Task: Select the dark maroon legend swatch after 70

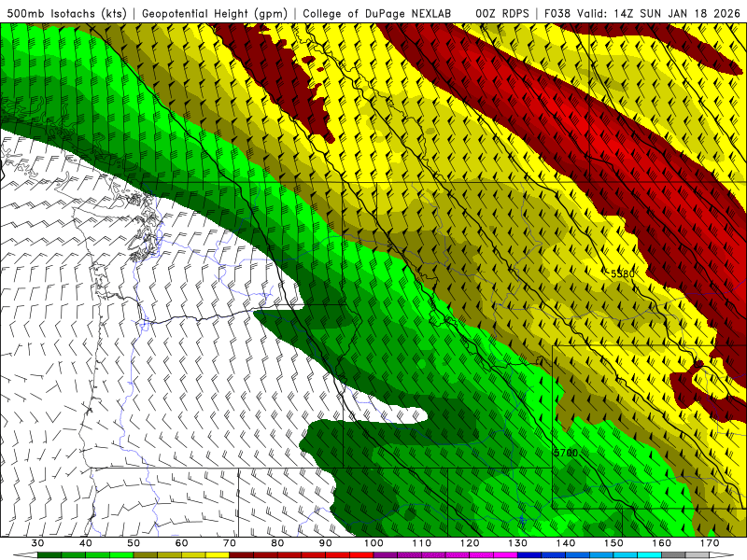Action: click(242, 555)
